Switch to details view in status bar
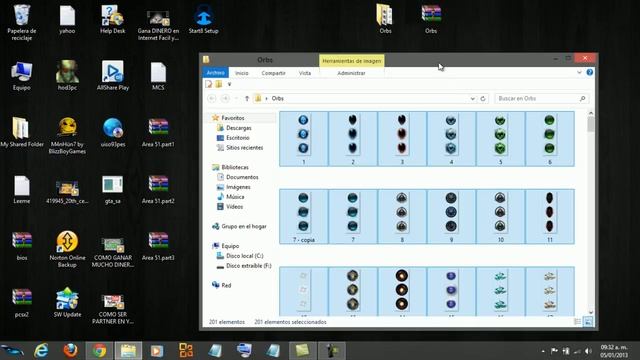Viewport: 640px width, 360px height. coord(577,322)
